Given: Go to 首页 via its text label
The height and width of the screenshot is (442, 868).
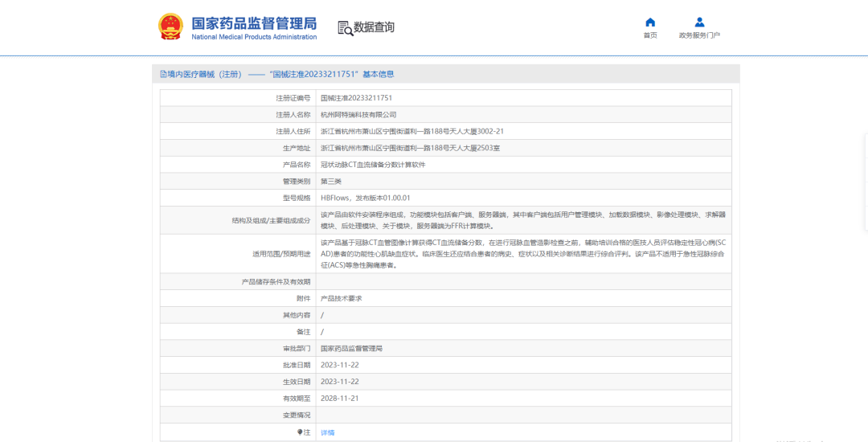Looking at the screenshot, I should click(650, 35).
